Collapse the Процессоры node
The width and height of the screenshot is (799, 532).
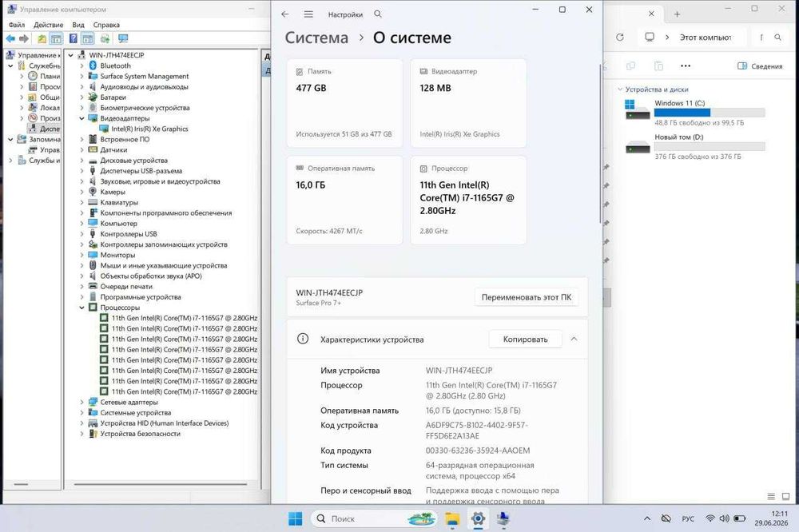click(x=81, y=308)
